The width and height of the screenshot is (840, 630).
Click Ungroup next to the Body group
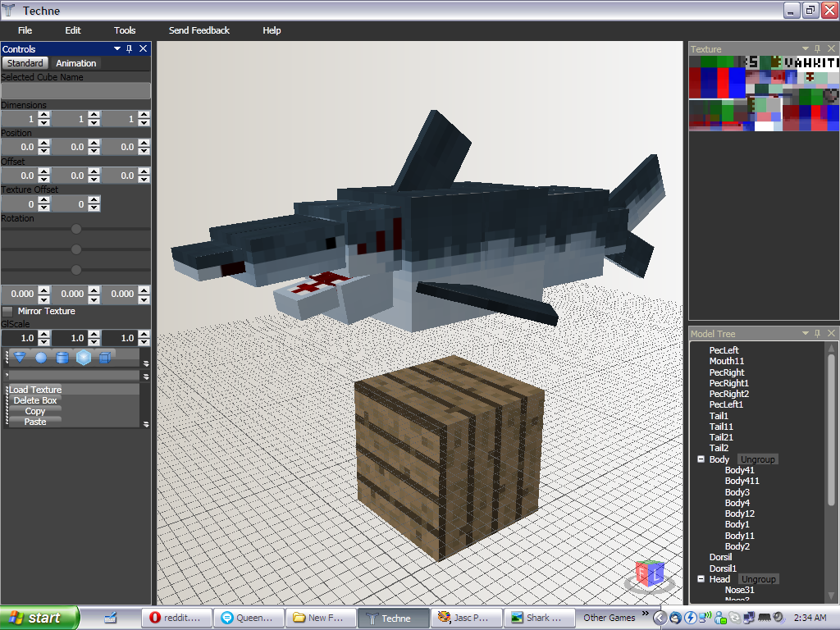(757, 459)
